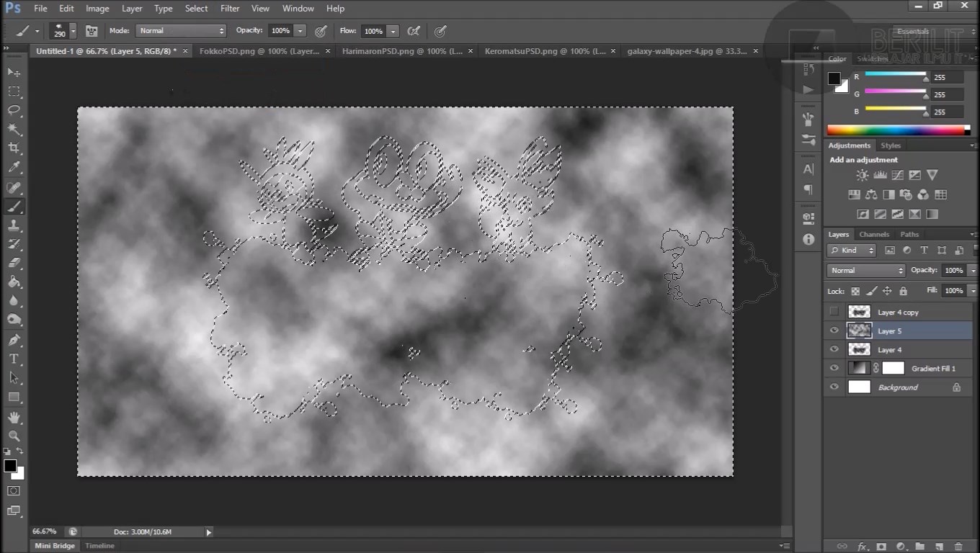Viewport: 980px width, 553px height.
Task: Open the Character panel icon
Action: [x=808, y=169]
